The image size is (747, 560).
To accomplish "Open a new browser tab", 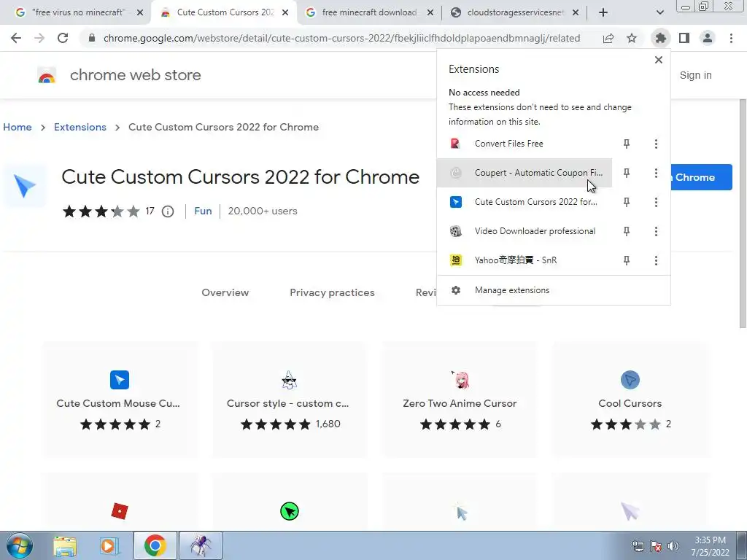I will [603, 12].
